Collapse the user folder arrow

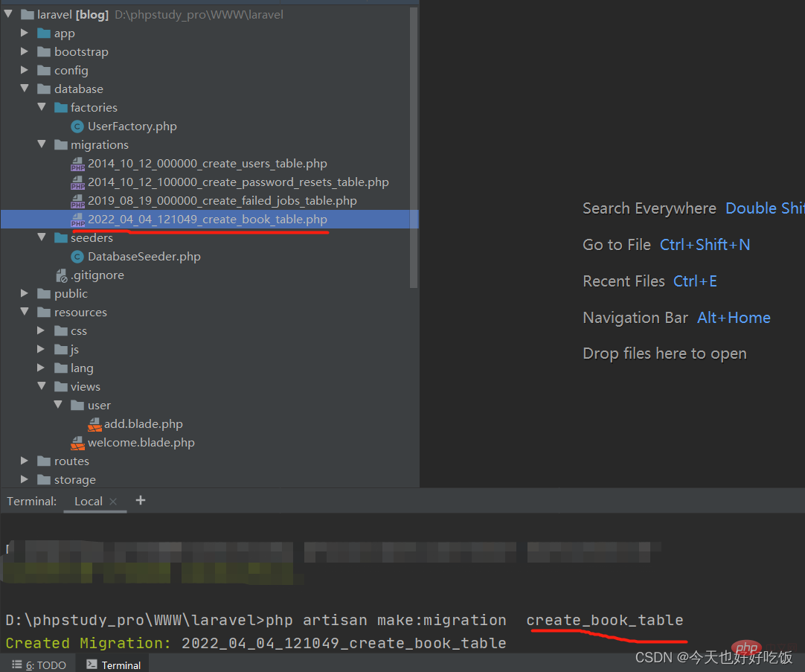[x=58, y=405]
